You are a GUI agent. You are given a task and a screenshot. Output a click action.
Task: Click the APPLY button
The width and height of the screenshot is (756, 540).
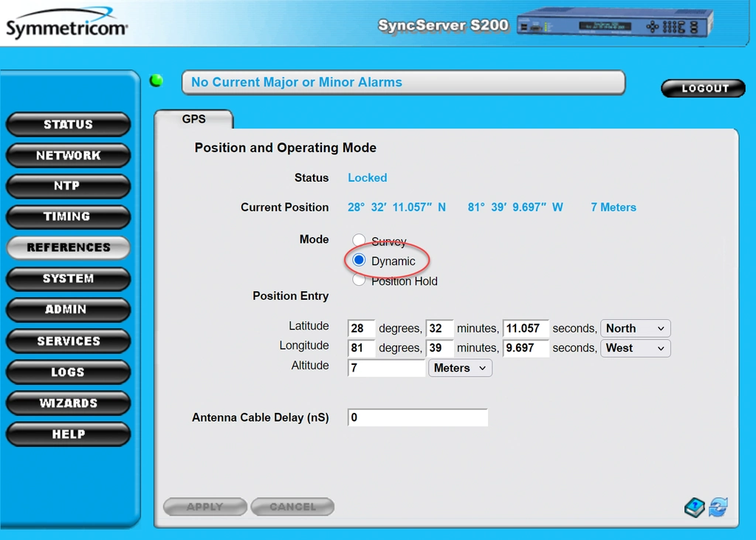point(205,507)
